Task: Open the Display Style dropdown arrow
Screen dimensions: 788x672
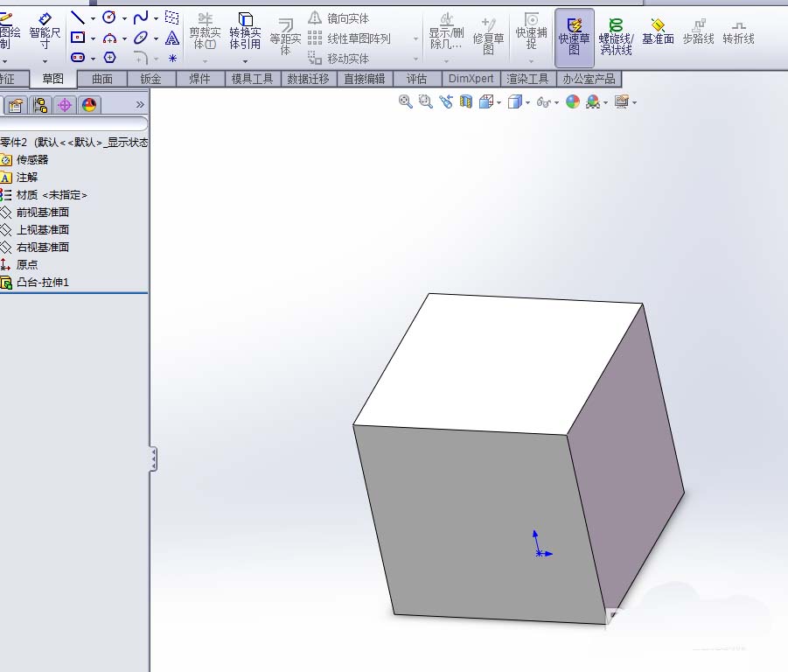Action: coord(527,103)
